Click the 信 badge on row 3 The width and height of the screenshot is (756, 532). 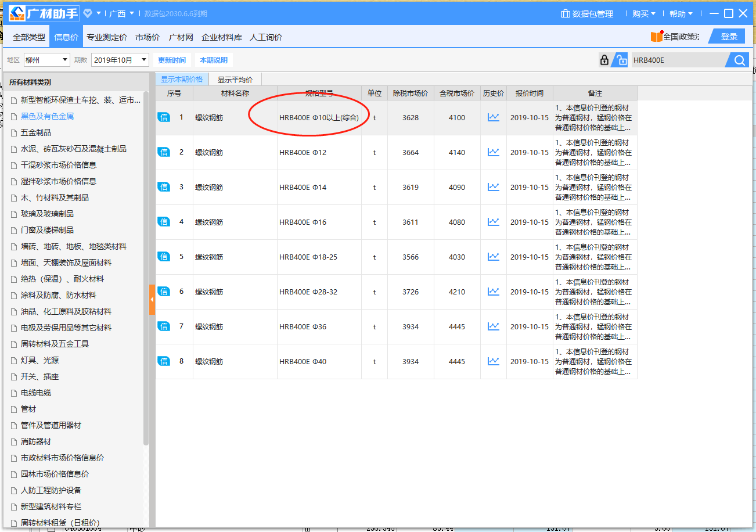(164, 187)
